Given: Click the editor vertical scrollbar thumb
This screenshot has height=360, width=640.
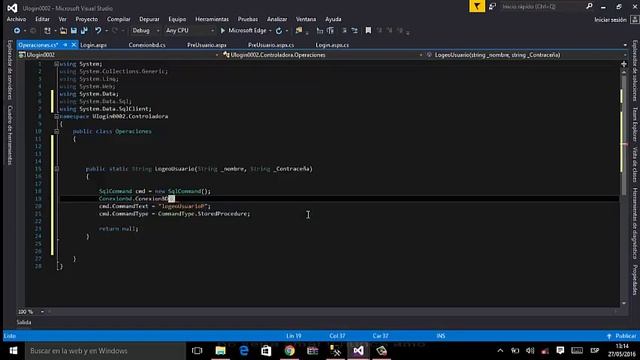Looking at the screenshot, I should pyautogui.click(x=623, y=135).
